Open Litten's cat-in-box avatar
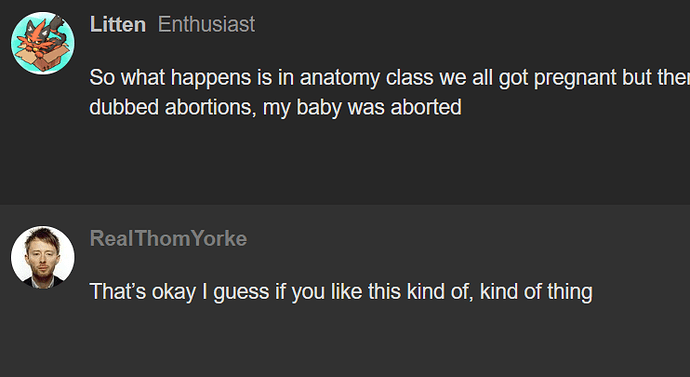This screenshot has height=377, width=690. [x=43, y=43]
